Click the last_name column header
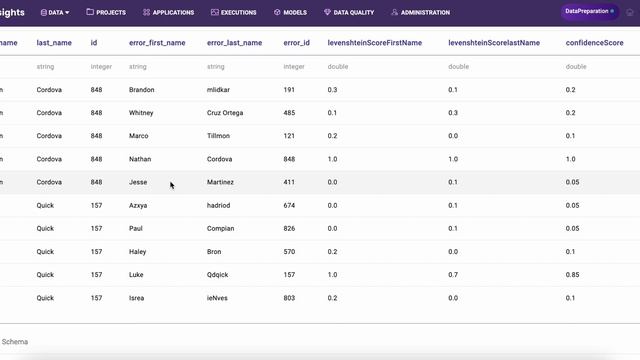 tap(54, 43)
